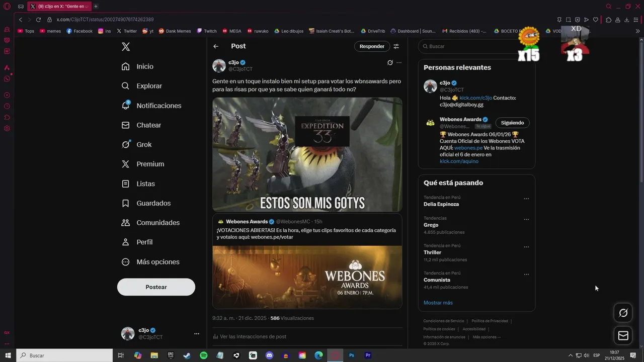Click the Responder button
Viewport: 644px width, 362px height.
coord(372,46)
